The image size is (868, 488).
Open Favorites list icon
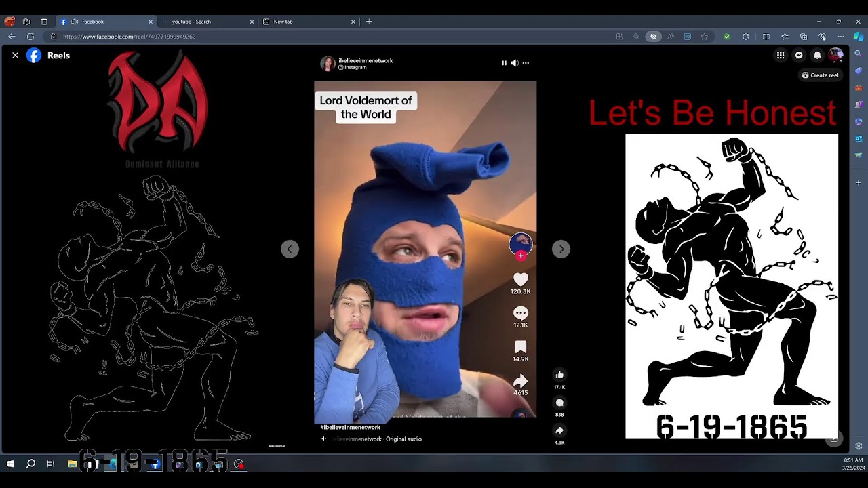[x=785, y=37]
